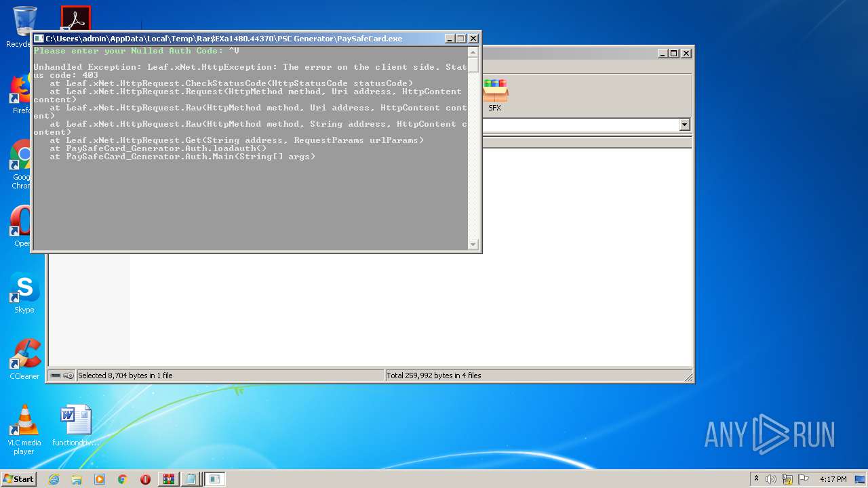
Task: Click the console scrollbar thumb
Action: (x=473, y=64)
